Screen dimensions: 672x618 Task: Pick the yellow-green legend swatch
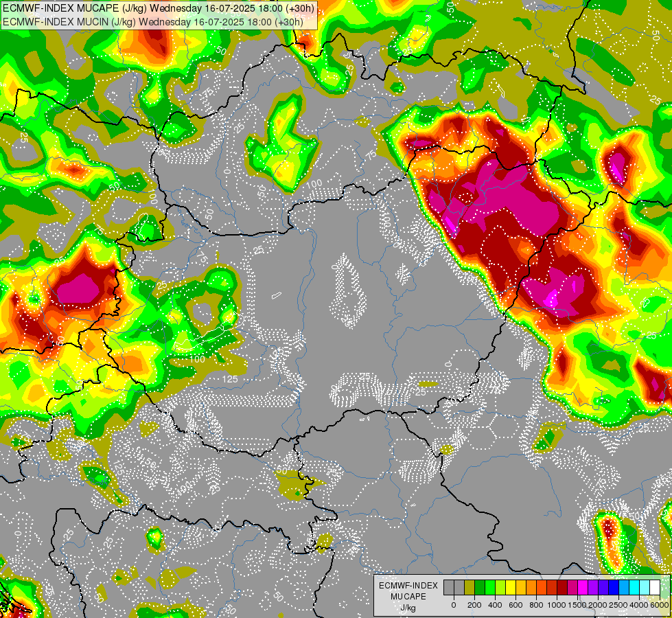(x=500, y=588)
